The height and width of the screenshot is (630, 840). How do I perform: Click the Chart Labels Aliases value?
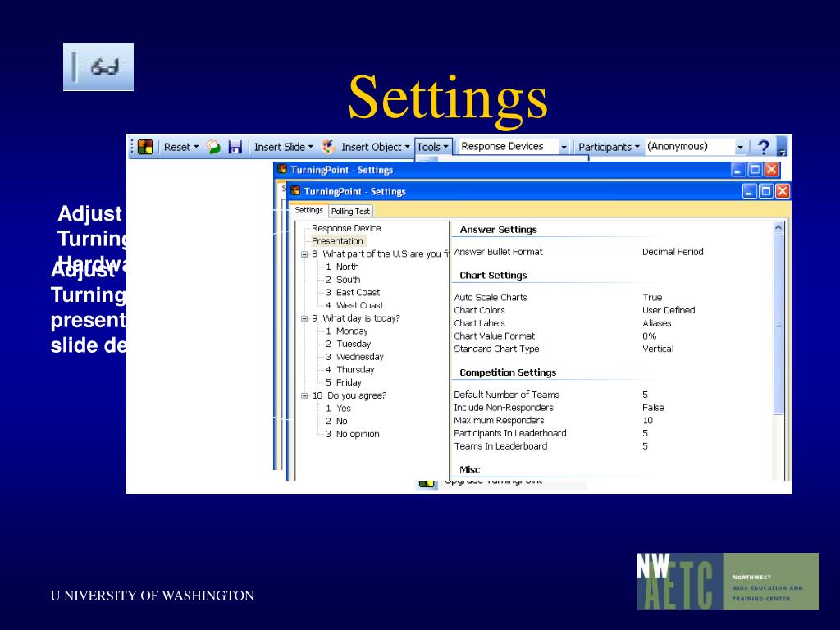click(657, 323)
